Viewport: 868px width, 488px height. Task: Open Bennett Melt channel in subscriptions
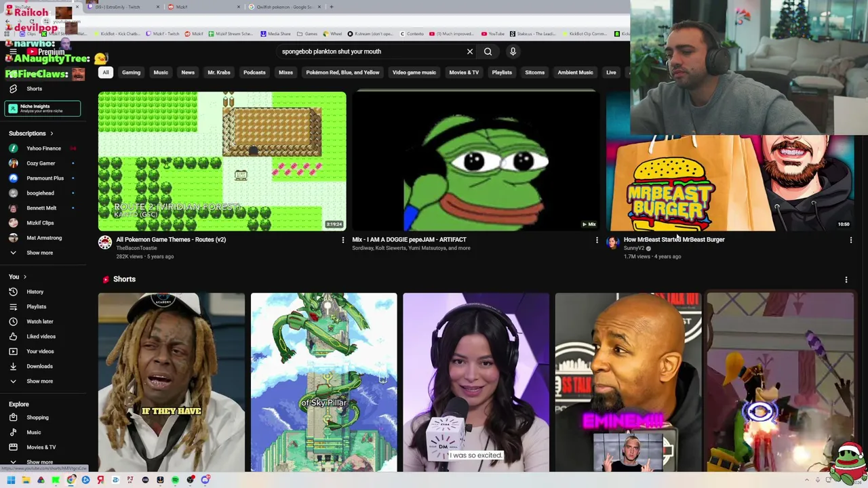[42, 208]
